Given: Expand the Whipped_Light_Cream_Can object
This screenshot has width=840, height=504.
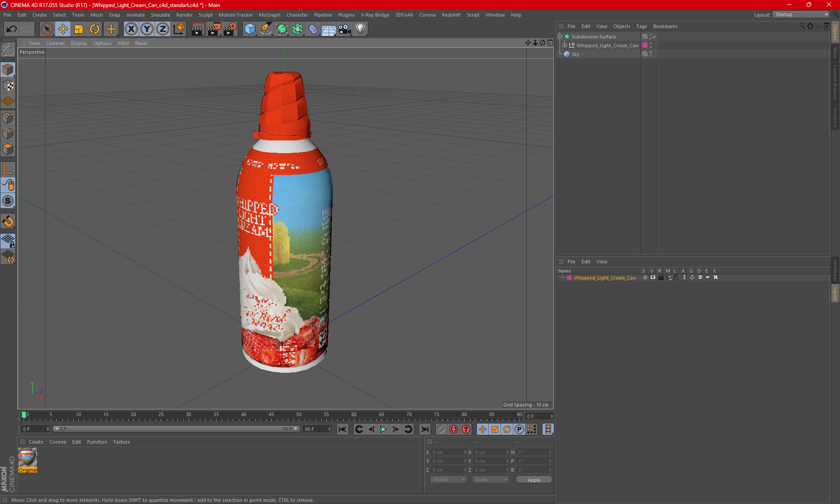Looking at the screenshot, I should point(565,45).
